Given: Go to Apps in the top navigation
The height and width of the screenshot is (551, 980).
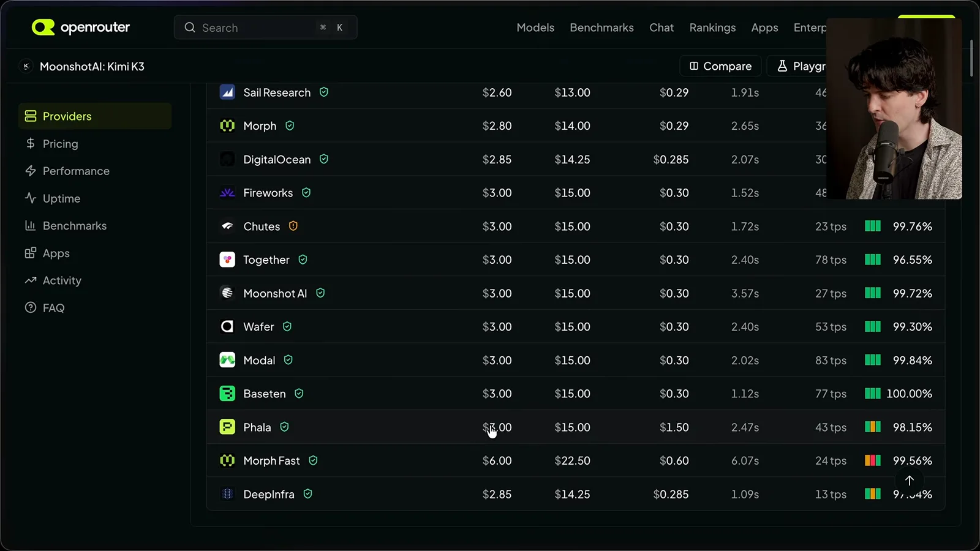Looking at the screenshot, I should pyautogui.click(x=764, y=28).
